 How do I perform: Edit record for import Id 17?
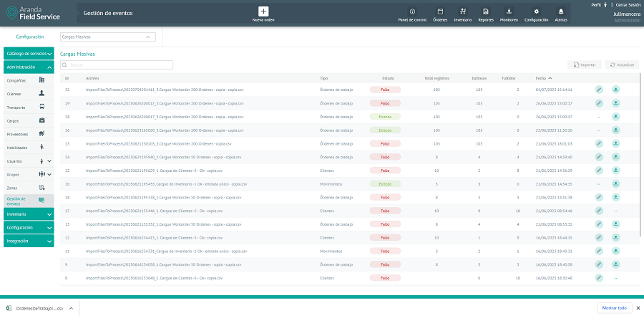(599, 211)
